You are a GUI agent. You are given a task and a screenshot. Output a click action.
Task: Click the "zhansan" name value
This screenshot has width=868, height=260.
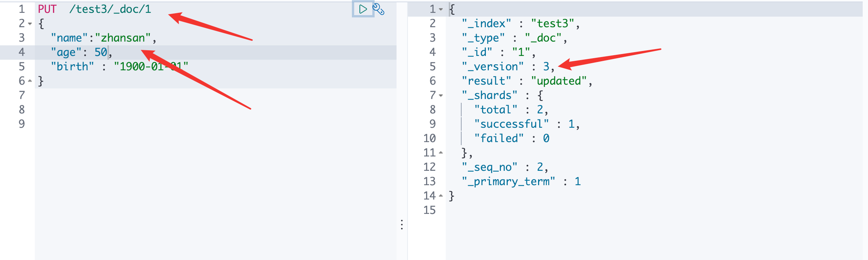click(123, 38)
